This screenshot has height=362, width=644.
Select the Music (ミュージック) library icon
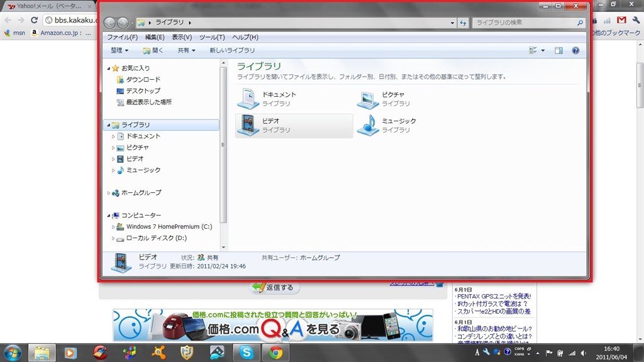pyautogui.click(x=368, y=125)
